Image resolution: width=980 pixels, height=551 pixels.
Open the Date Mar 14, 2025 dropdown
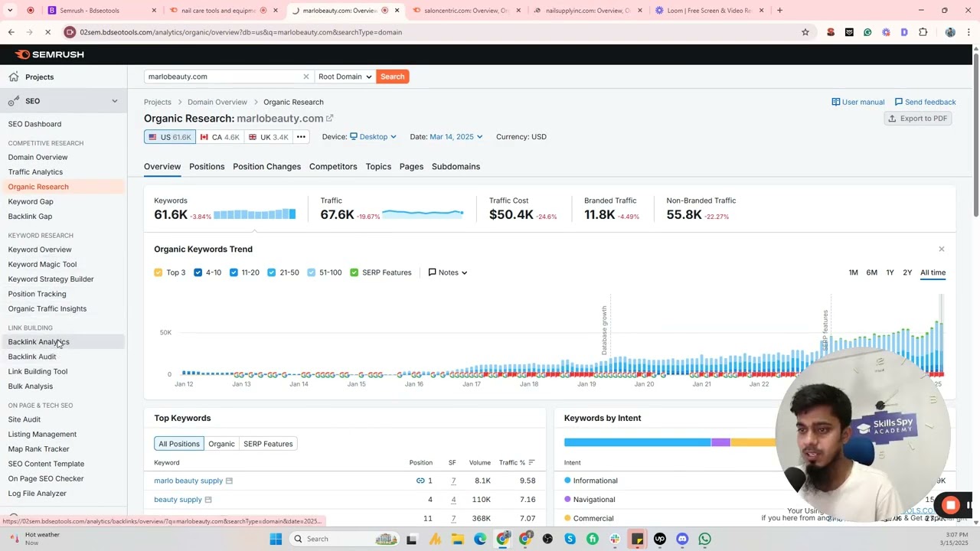[x=456, y=137]
